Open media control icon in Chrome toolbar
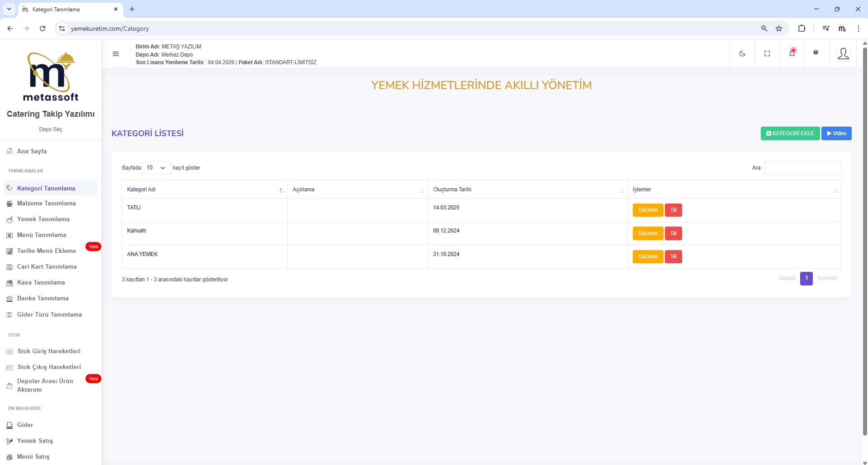 click(825, 28)
